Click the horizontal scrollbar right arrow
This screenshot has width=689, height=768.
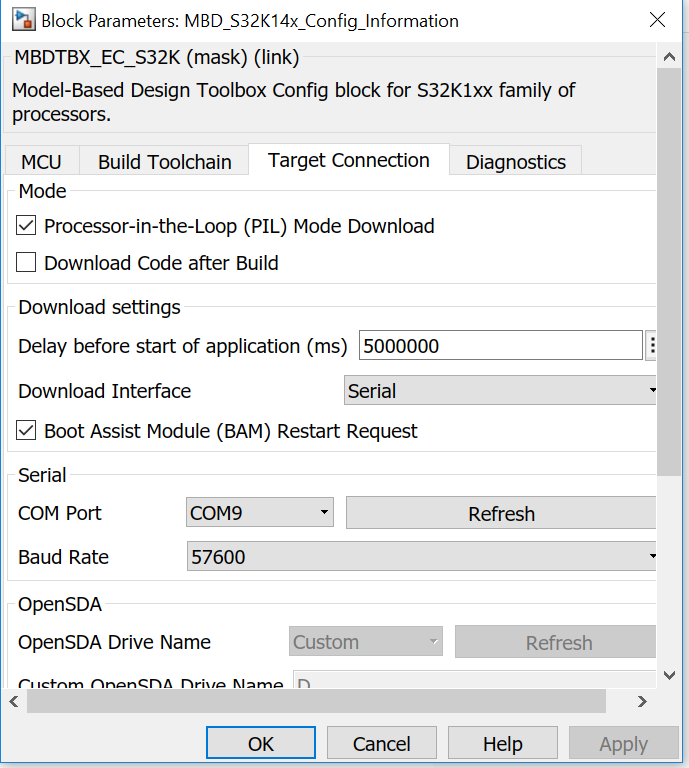tap(642, 702)
